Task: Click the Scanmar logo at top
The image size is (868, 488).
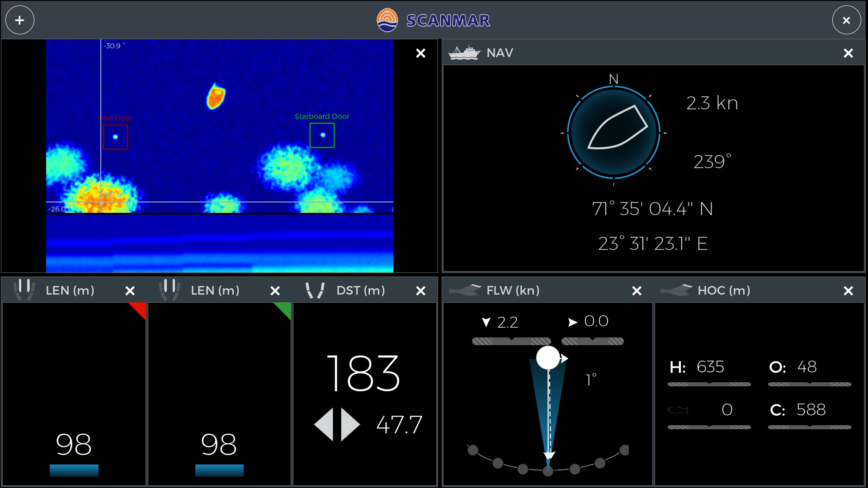Action: click(x=433, y=20)
